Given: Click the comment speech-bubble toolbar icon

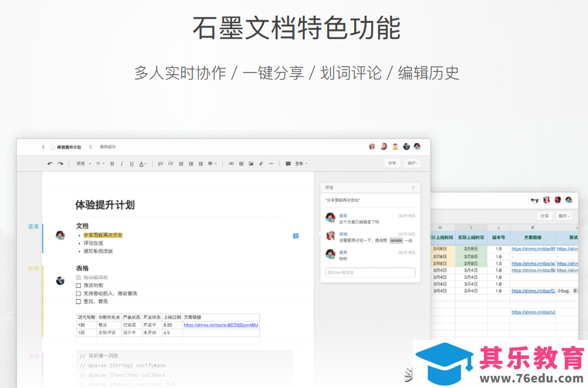Looking at the screenshot, I should pos(288,164).
